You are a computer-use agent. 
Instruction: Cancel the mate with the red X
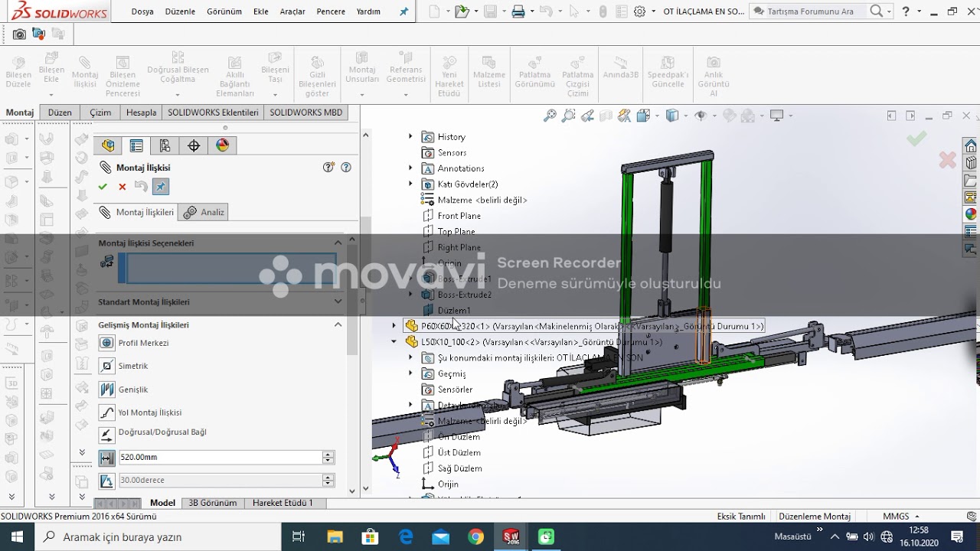point(122,187)
